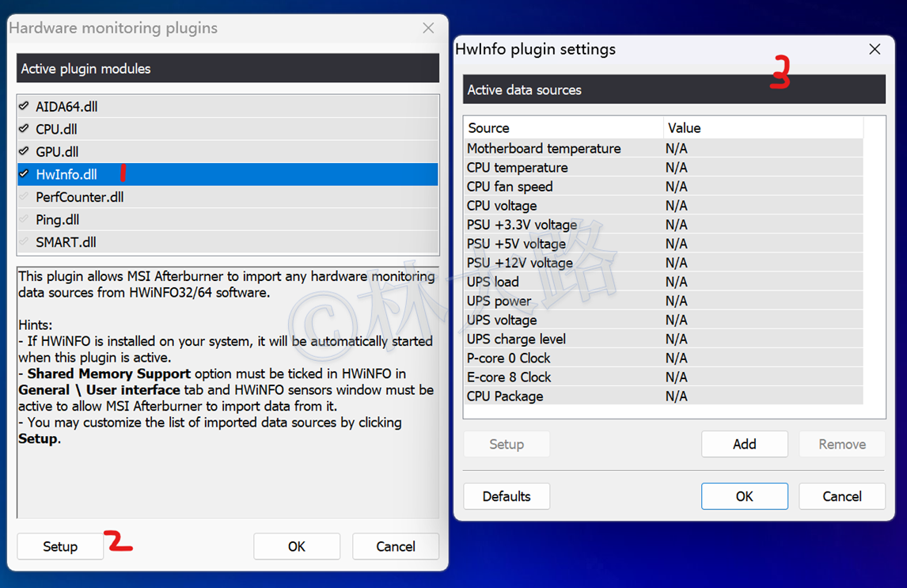The width and height of the screenshot is (907, 588).
Task: Close the HwInfo plugin settings dialog
Action: coord(875,49)
